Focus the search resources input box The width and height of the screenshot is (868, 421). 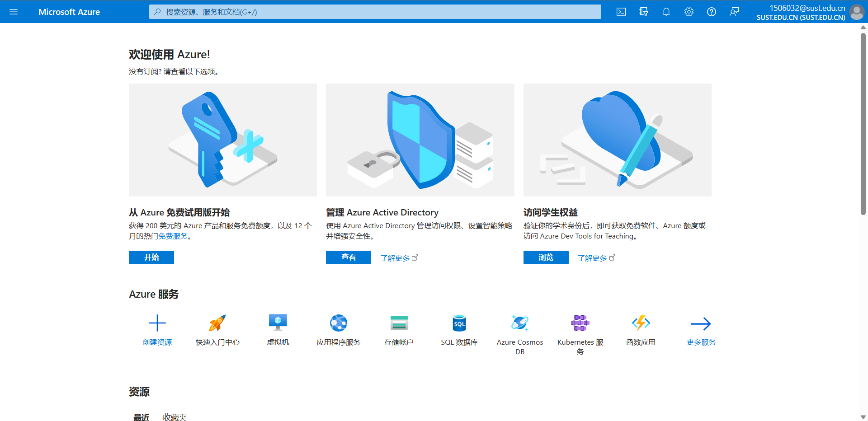pyautogui.click(x=375, y=12)
